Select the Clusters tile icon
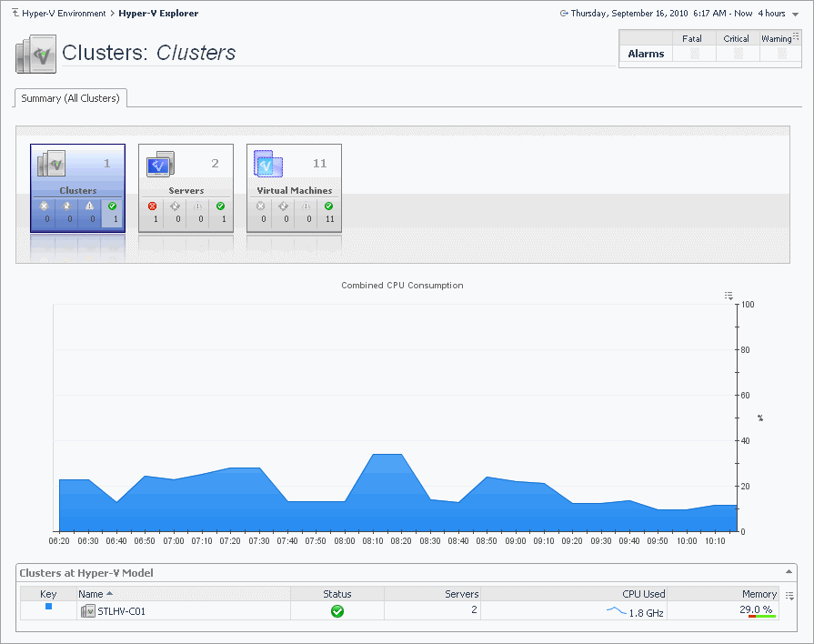Image resolution: width=814 pixels, height=644 pixels. (52, 164)
